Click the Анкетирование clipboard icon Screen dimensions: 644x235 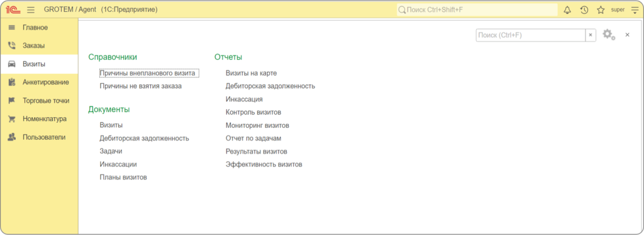click(x=11, y=82)
